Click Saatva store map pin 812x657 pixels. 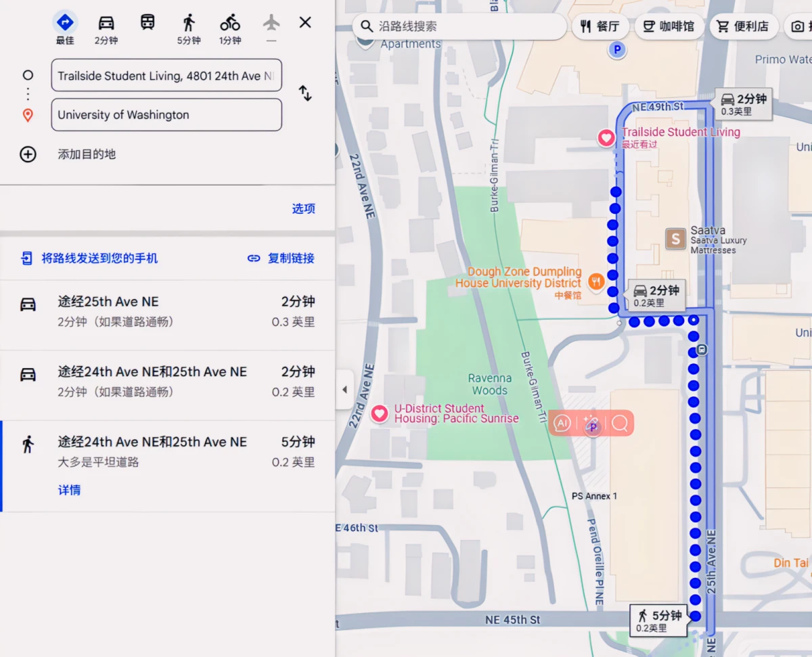[x=675, y=238]
